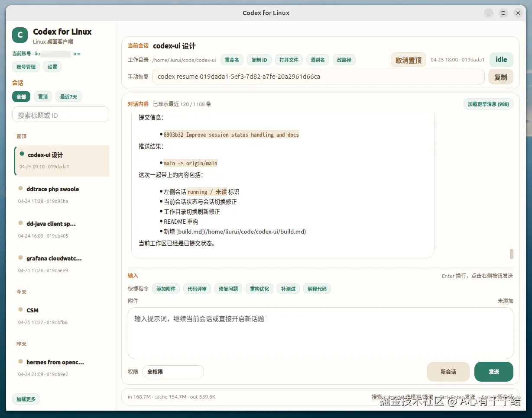The height and width of the screenshot is (418, 532).
Task: Open the ddtrace php swoole session
Action: click(x=62, y=195)
